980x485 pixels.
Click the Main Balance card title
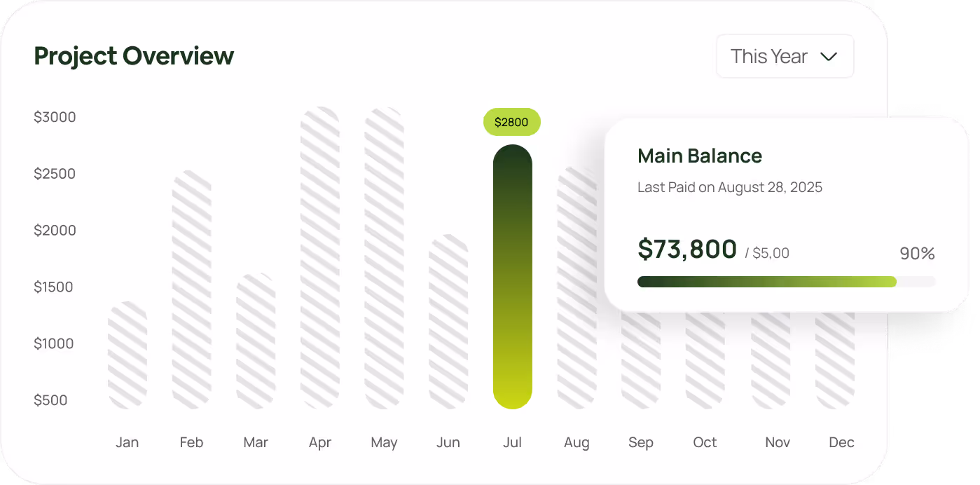[699, 156]
